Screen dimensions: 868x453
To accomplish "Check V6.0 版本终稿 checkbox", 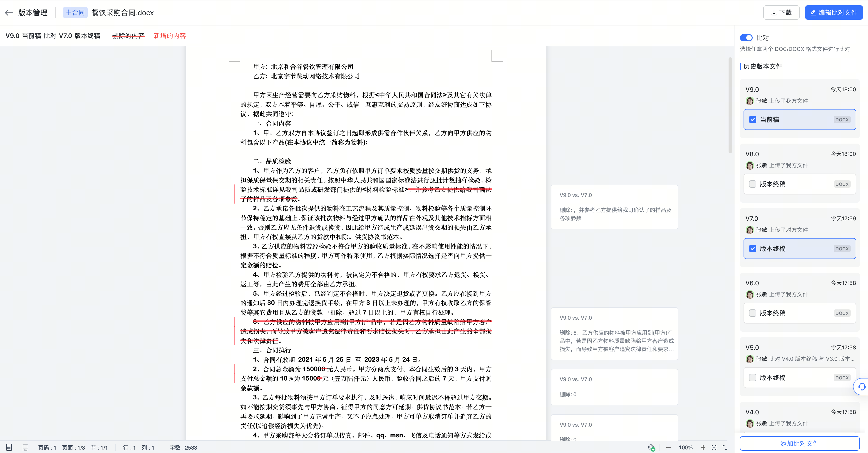I will coord(752,313).
